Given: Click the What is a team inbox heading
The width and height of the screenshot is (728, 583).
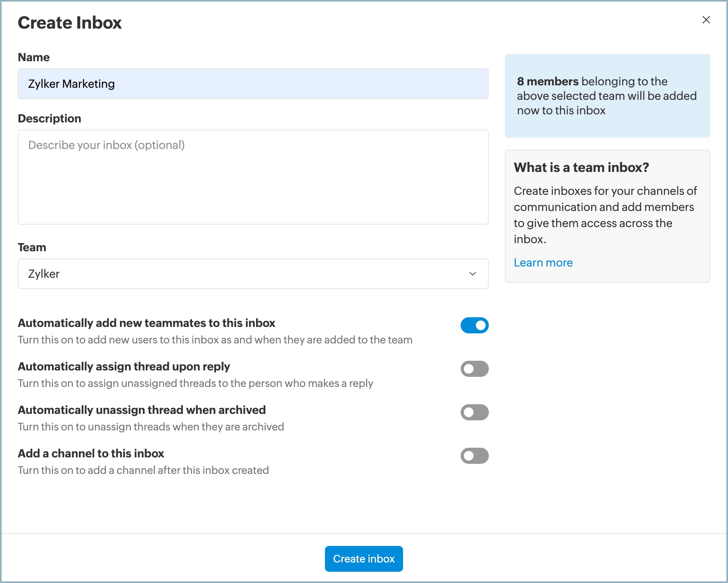Looking at the screenshot, I should pyautogui.click(x=581, y=167).
